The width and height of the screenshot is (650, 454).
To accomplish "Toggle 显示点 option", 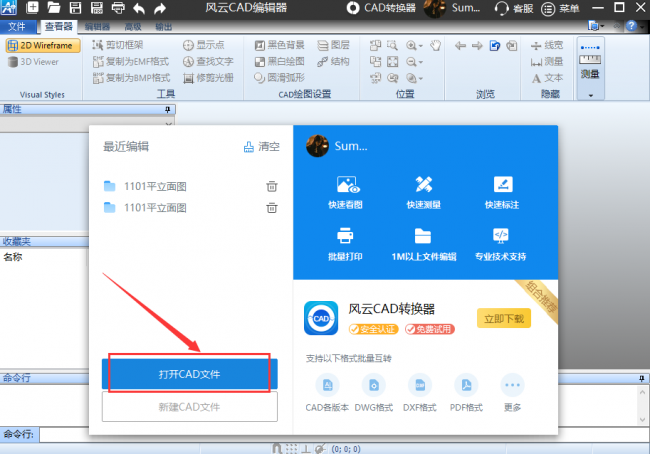I will 204,45.
